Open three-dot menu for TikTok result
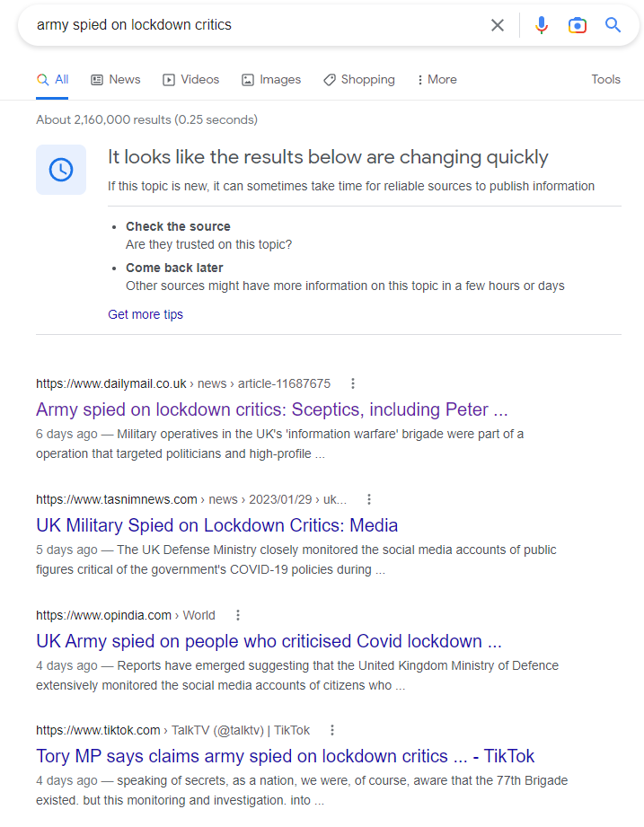Viewport: 644px width, 827px height. pyautogui.click(x=332, y=730)
